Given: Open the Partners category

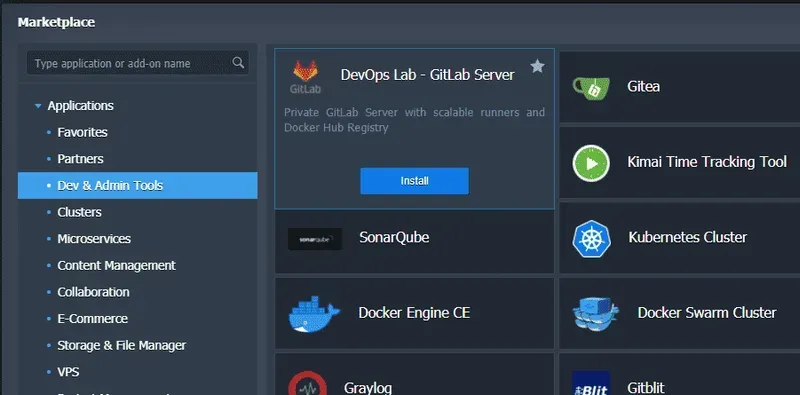Looking at the screenshot, I should pos(80,159).
